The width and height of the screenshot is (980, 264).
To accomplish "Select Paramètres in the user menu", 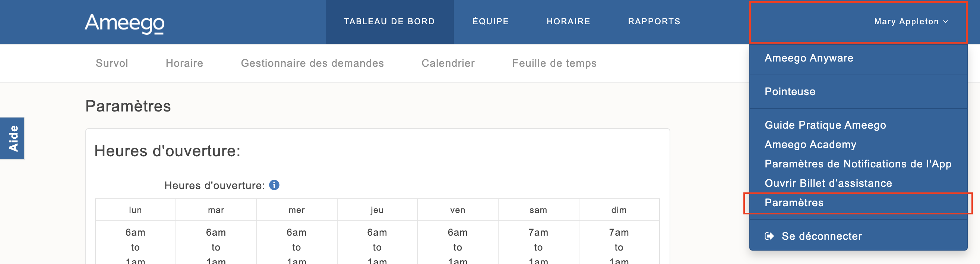I will pyautogui.click(x=794, y=203).
